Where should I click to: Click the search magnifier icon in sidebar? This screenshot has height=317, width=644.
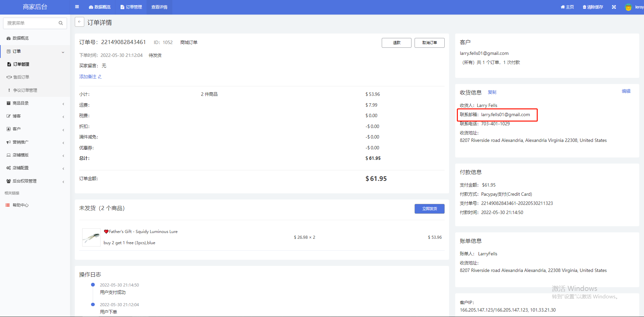coord(61,23)
